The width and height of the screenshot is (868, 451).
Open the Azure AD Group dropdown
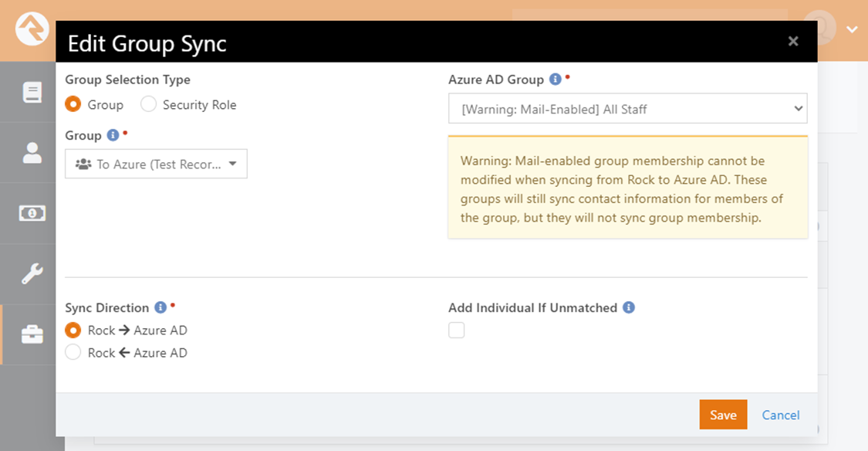[628, 109]
